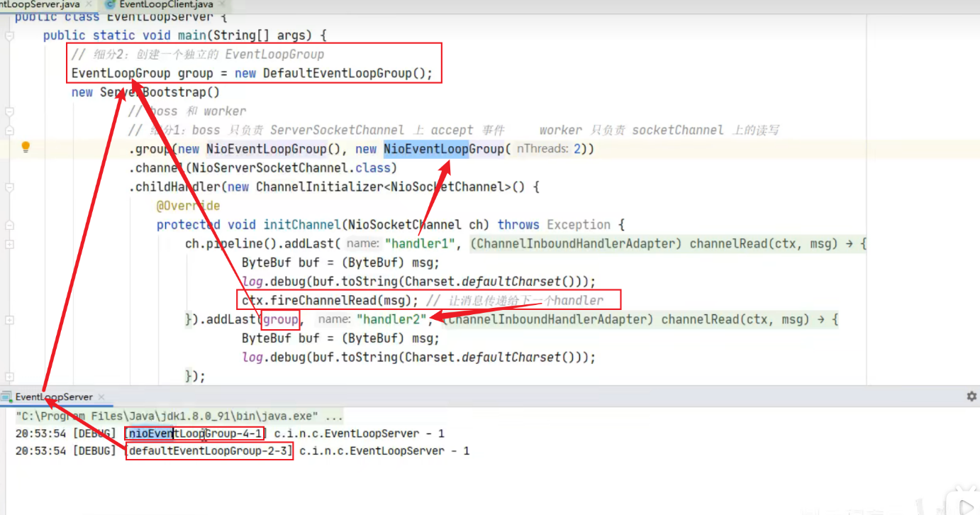Click DefaultEventLoopGroup() constructor call

point(344,73)
